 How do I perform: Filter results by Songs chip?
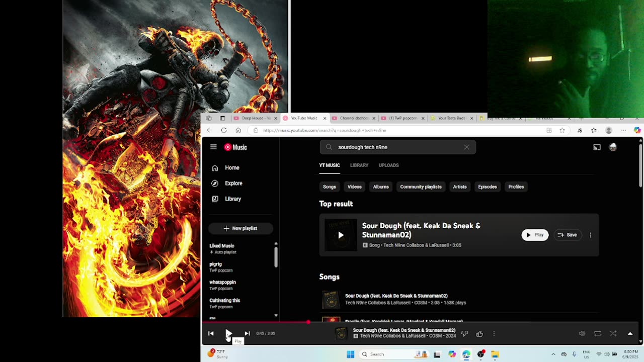click(x=330, y=187)
